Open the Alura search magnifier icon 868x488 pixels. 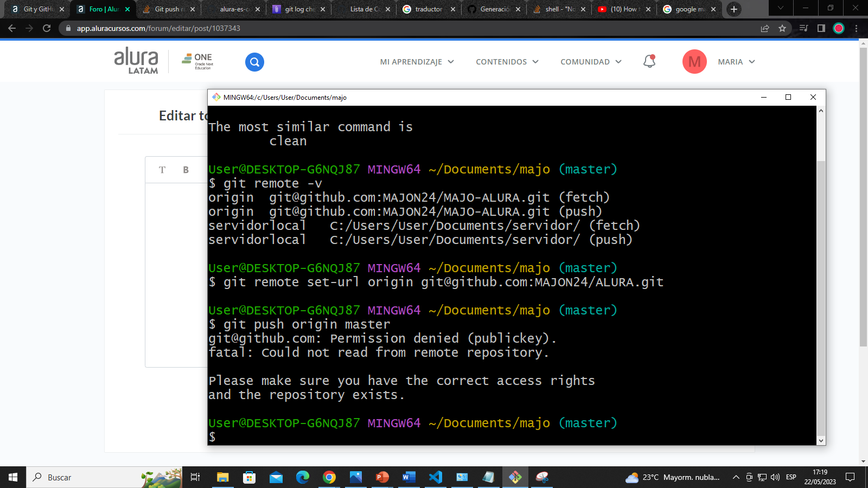tap(254, 62)
